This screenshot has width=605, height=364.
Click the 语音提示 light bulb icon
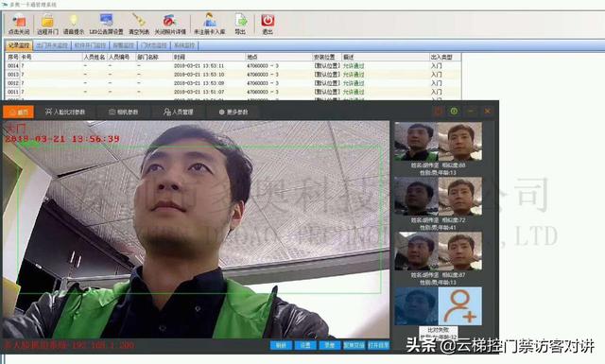pos(74,20)
